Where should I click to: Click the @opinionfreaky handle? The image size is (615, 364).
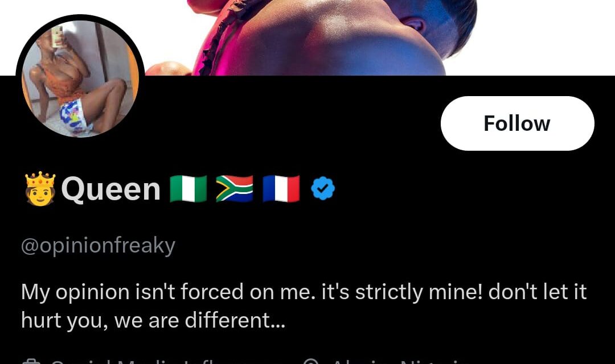pos(98,246)
